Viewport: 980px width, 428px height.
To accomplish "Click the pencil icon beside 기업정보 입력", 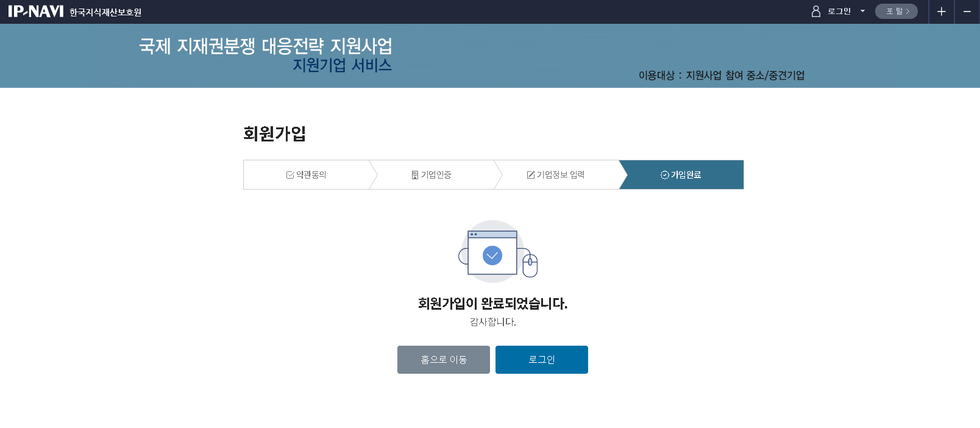I will coord(531,175).
